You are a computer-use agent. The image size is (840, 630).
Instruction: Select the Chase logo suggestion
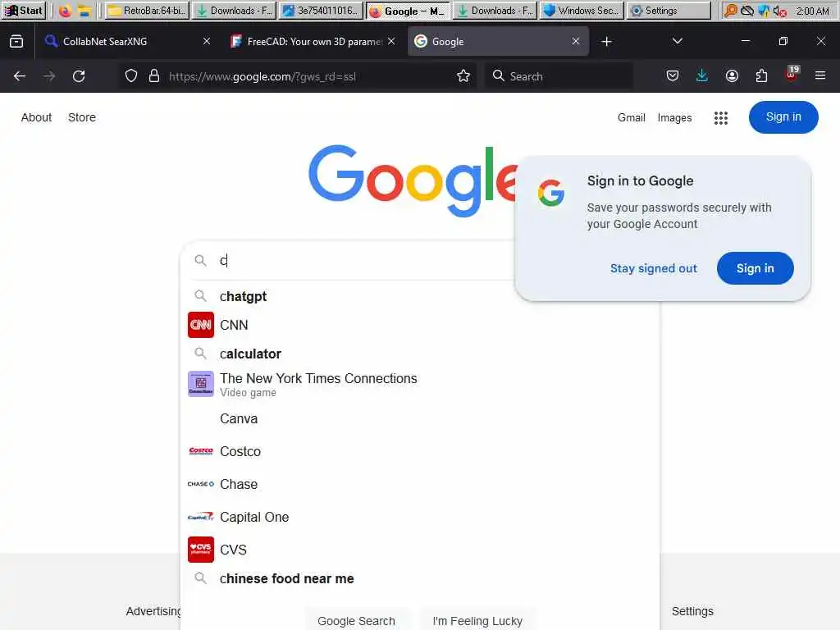click(201, 484)
